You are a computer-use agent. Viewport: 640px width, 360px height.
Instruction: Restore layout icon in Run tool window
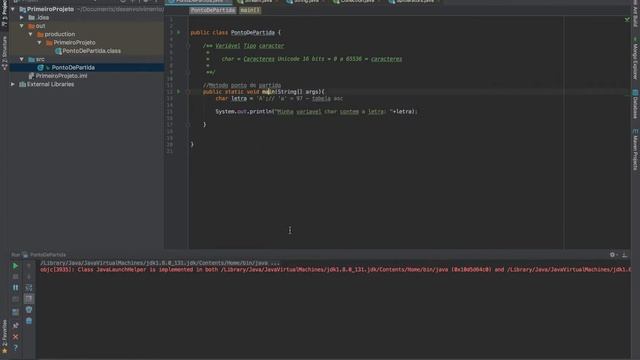(15, 313)
